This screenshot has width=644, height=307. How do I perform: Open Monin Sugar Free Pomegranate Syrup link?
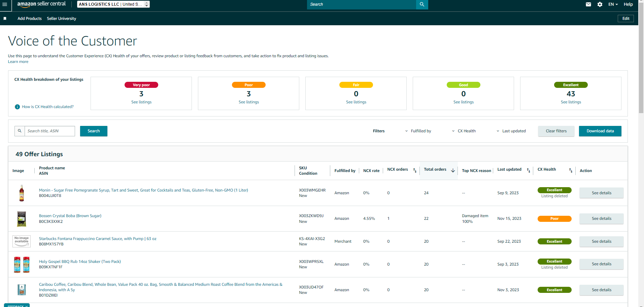coord(143,190)
